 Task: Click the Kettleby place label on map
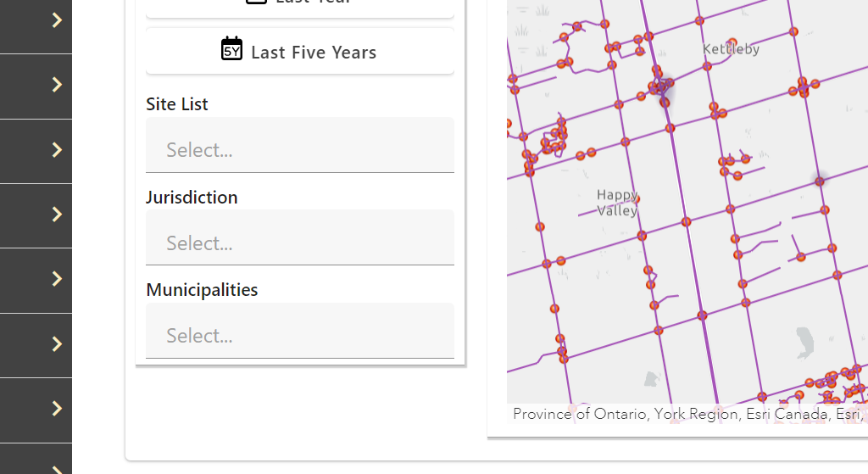pos(731,49)
